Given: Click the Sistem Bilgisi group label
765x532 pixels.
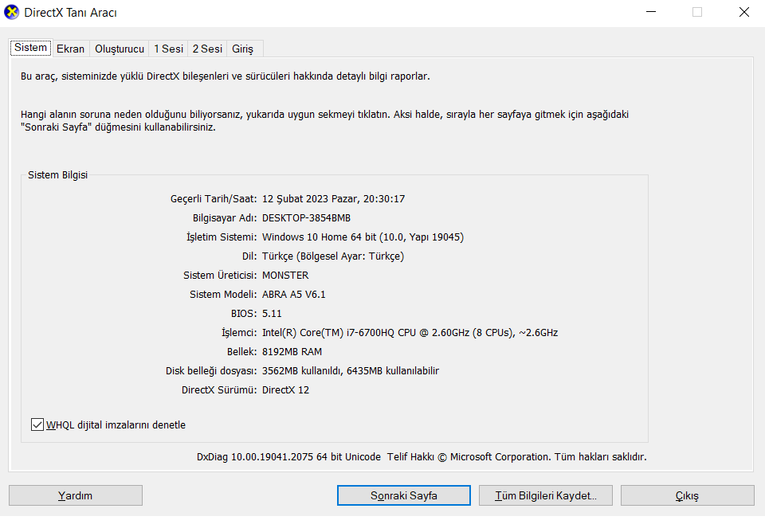Looking at the screenshot, I should [57, 175].
